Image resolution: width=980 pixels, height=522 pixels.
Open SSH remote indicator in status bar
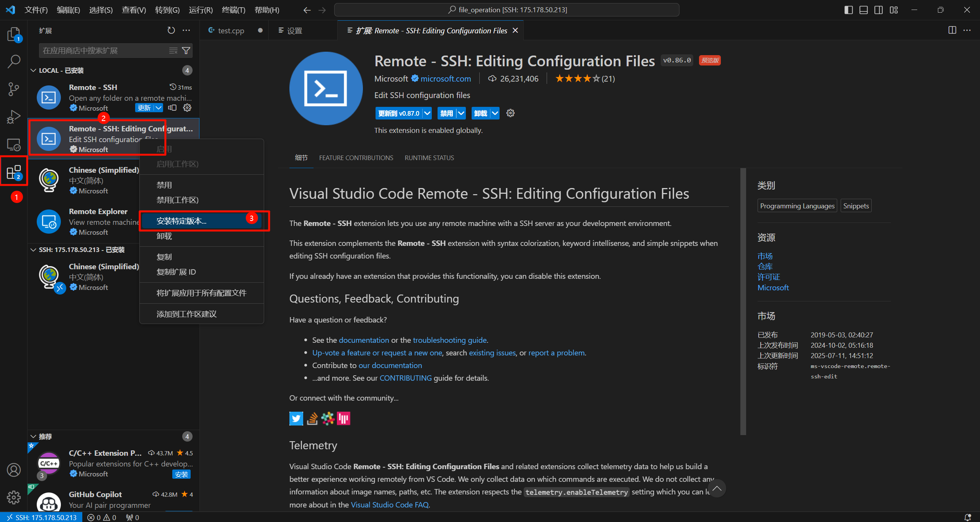click(41, 517)
